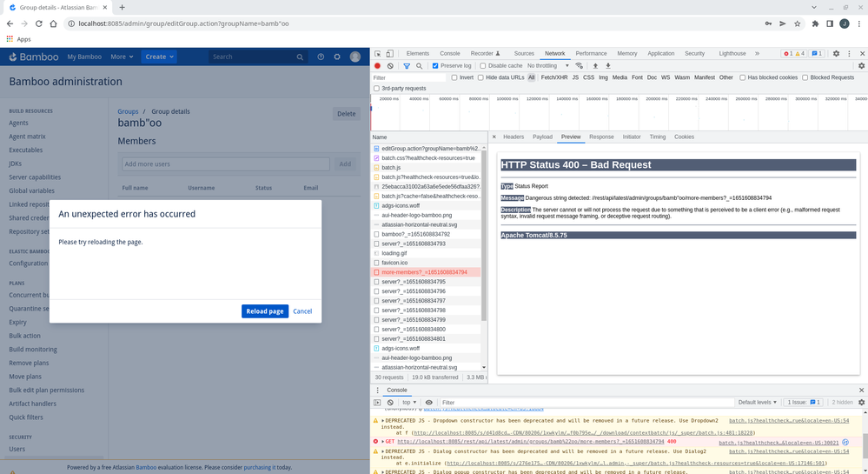Image resolution: width=868 pixels, height=474 pixels.
Task: Click Cancel in the error dialog
Action: click(x=302, y=311)
